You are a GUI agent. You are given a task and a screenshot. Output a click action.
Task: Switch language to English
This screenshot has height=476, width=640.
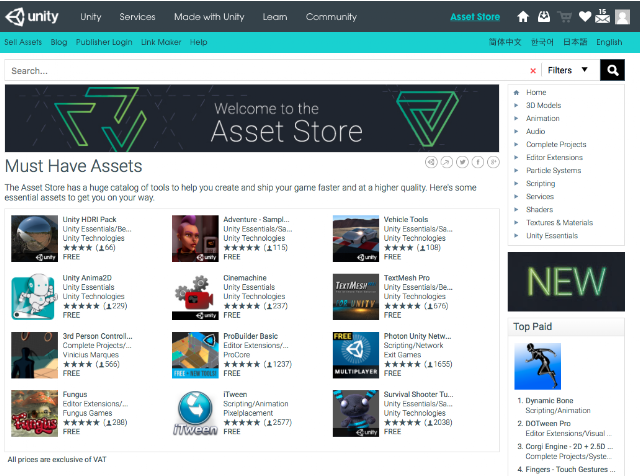[609, 42]
